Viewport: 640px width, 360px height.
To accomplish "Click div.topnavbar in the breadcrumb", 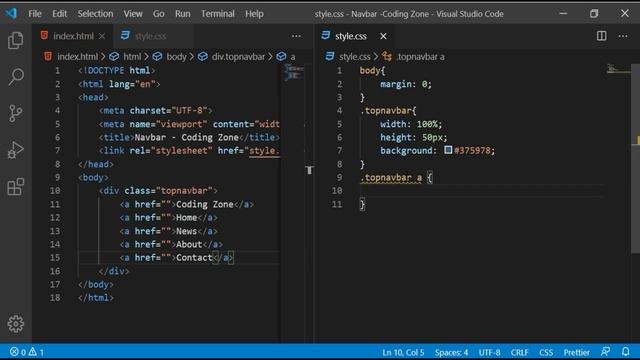I will [238, 57].
